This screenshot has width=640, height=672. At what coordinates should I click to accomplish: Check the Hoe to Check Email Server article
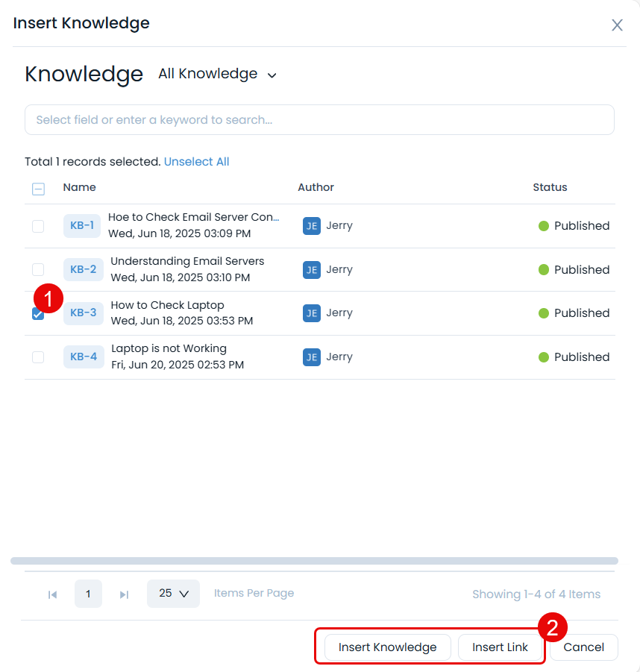pyautogui.click(x=38, y=226)
